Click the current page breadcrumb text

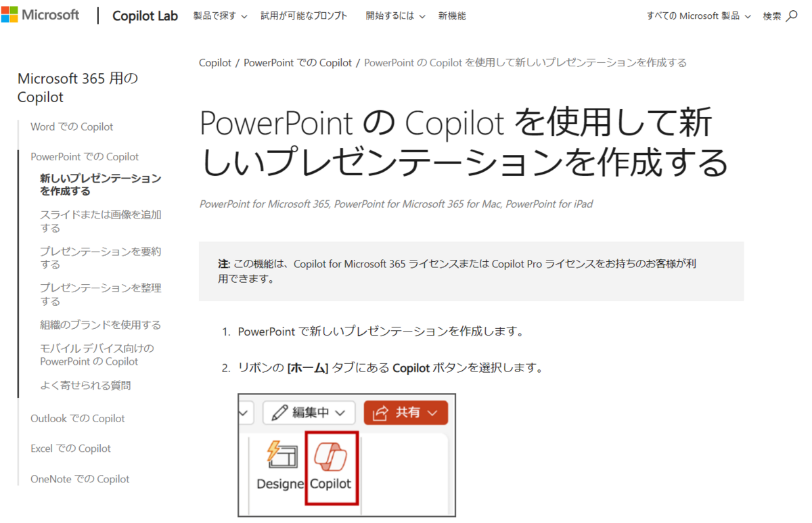525,63
